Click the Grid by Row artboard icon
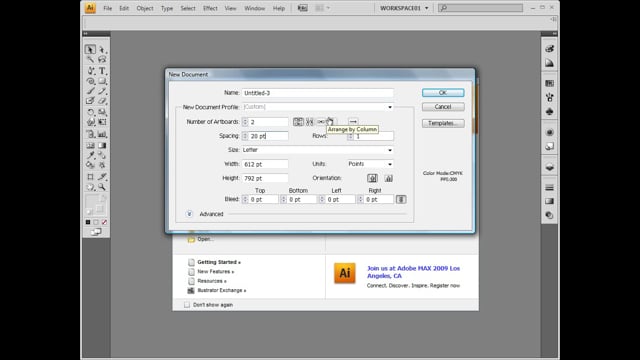640x360 pixels. [298, 122]
